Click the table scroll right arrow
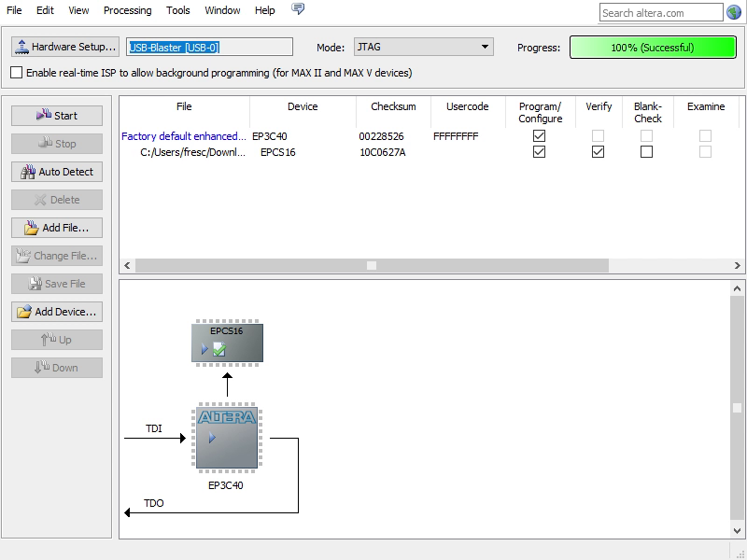The height and width of the screenshot is (560, 747). (x=737, y=265)
